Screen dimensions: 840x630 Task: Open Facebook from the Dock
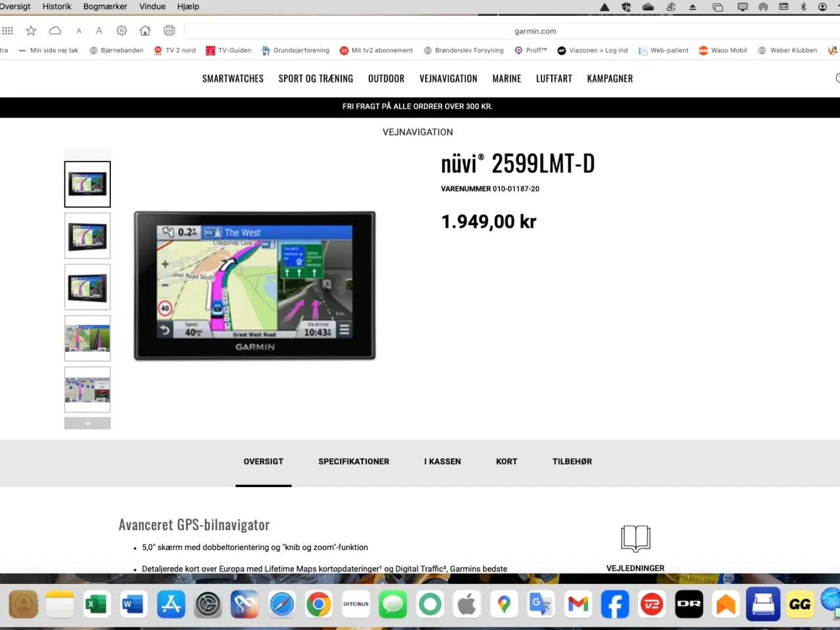tap(615, 604)
